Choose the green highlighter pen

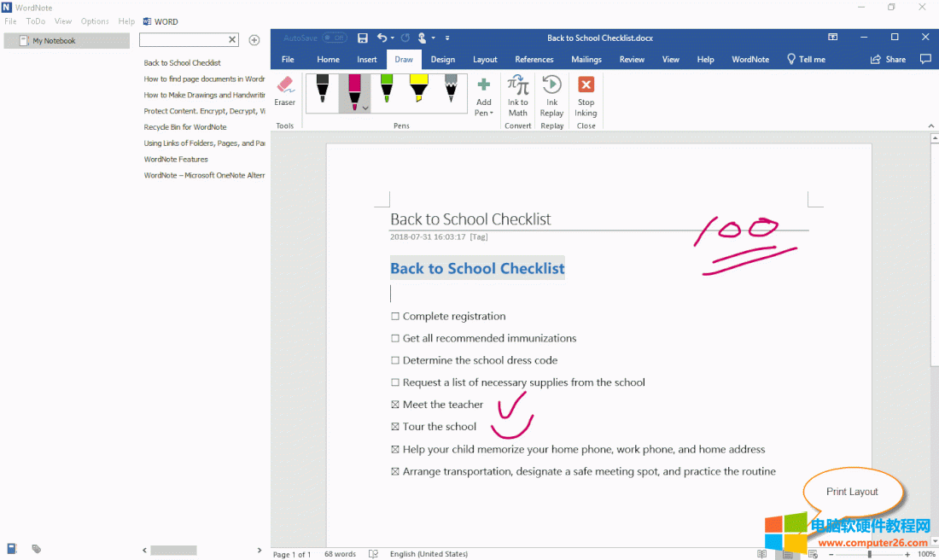(386, 90)
